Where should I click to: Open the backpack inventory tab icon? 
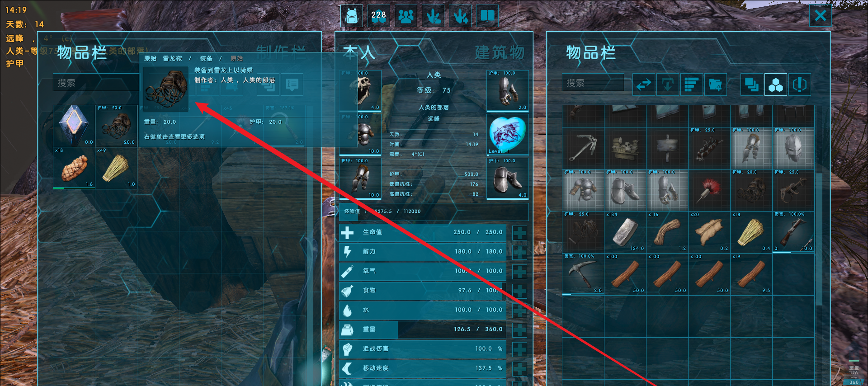(352, 16)
